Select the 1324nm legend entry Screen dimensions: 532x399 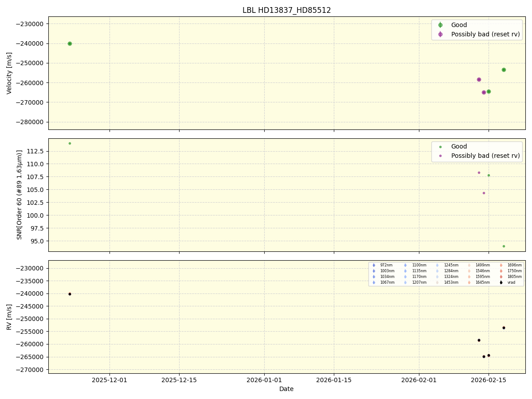451,277
